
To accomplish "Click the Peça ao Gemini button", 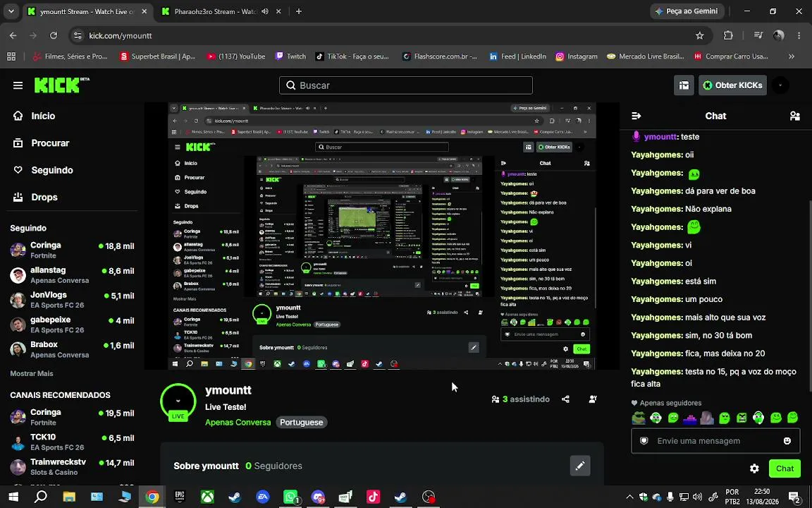I will [687, 11].
